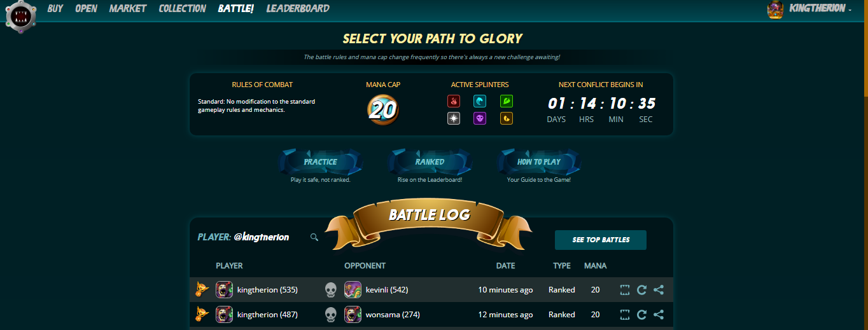The height and width of the screenshot is (330, 868).
Task: Start a Ranked battle
Action: tap(430, 162)
